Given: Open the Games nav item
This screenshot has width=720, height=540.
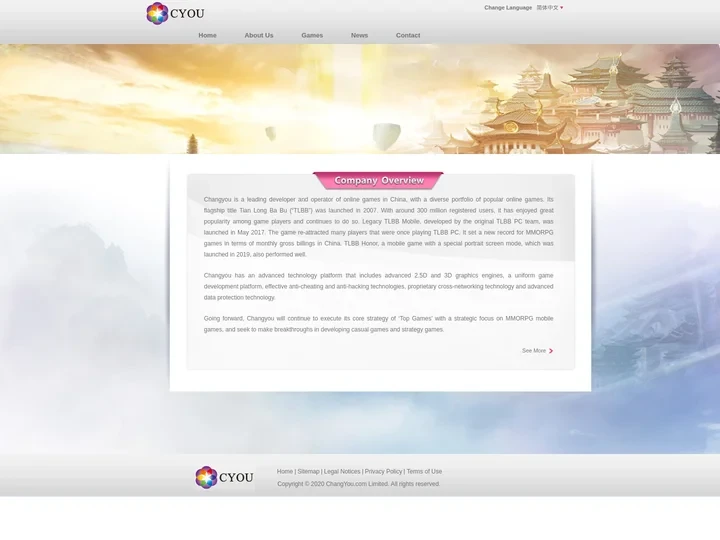Looking at the screenshot, I should pos(312,35).
